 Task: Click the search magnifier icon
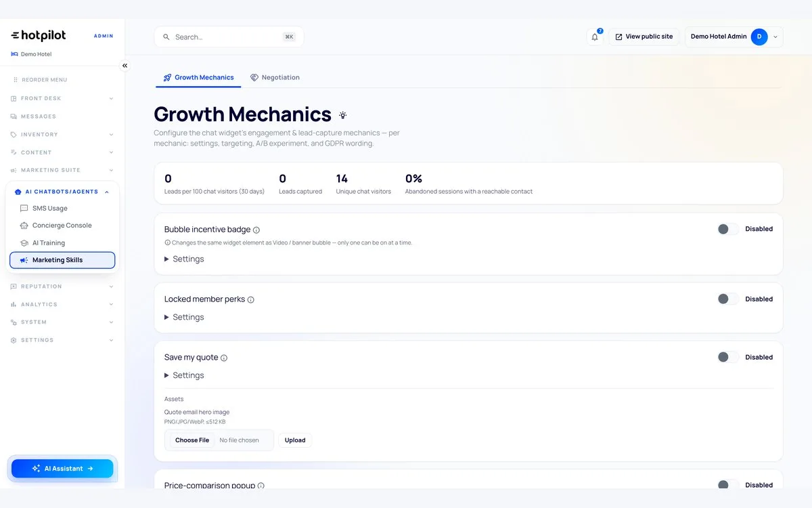pos(166,37)
